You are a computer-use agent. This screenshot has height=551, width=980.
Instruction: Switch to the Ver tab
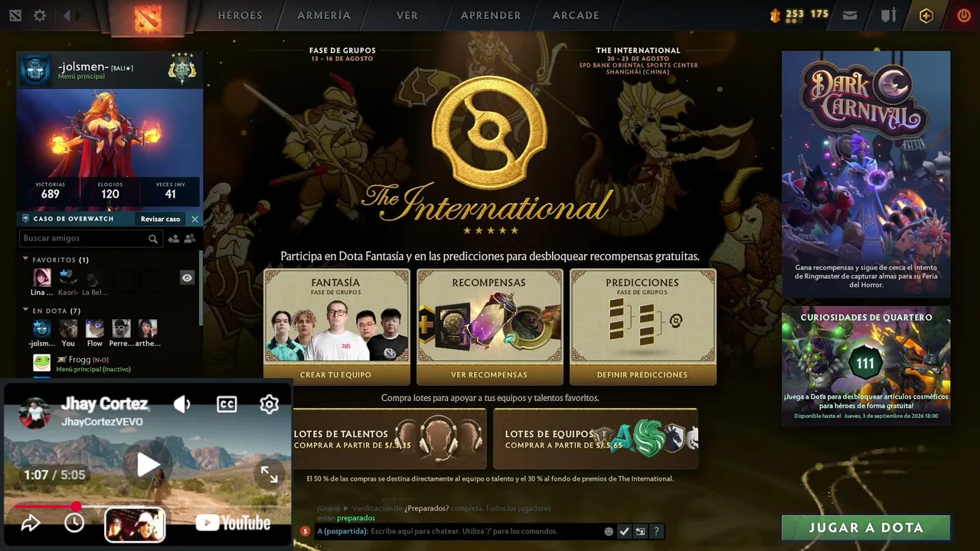coord(407,15)
